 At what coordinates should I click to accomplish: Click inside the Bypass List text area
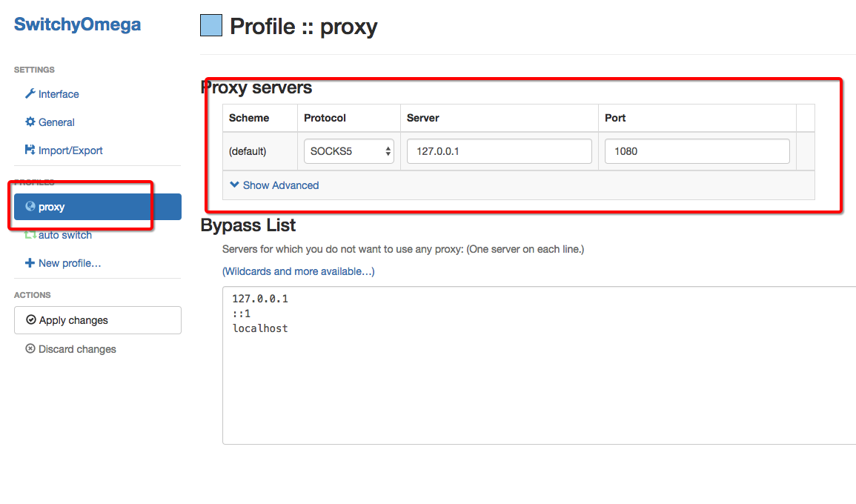pyautogui.click(x=540, y=365)
